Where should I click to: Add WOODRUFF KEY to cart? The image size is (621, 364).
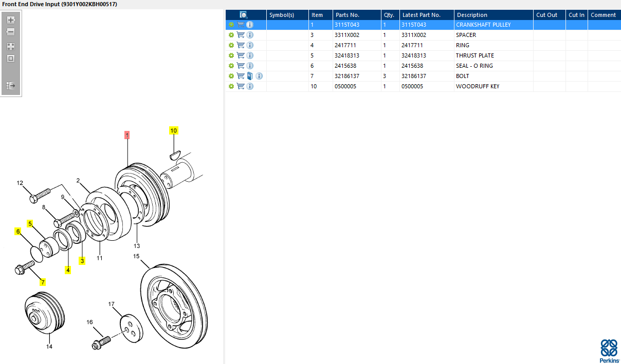241,86
